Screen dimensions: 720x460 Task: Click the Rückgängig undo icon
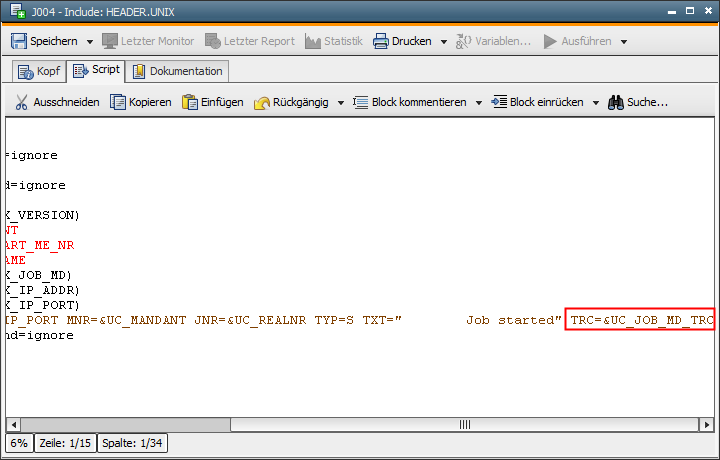[x=262, y=102]
